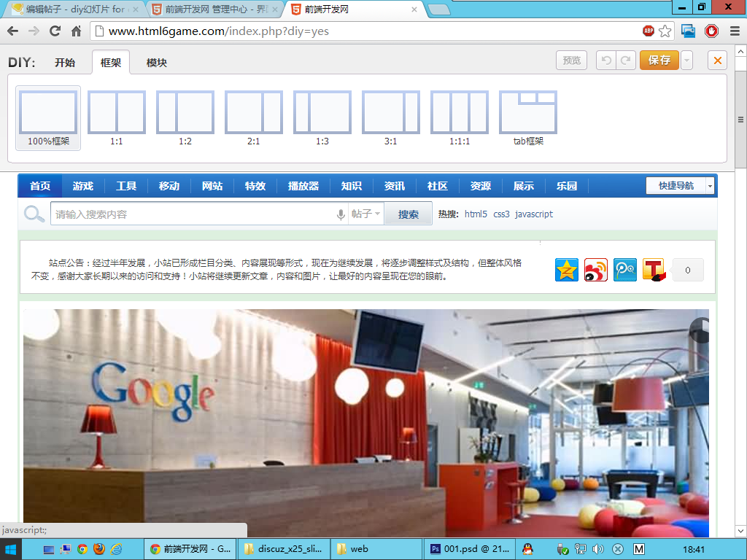747x560 pixels.
Task: Switch to the 模块 DIY tab
Action: [x=157, y=63]
